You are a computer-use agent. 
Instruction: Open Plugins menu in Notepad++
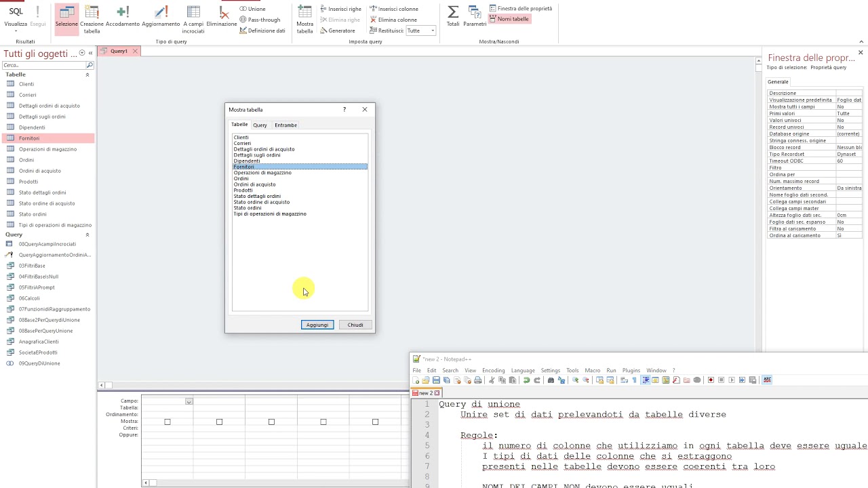[x=631, y=371]
